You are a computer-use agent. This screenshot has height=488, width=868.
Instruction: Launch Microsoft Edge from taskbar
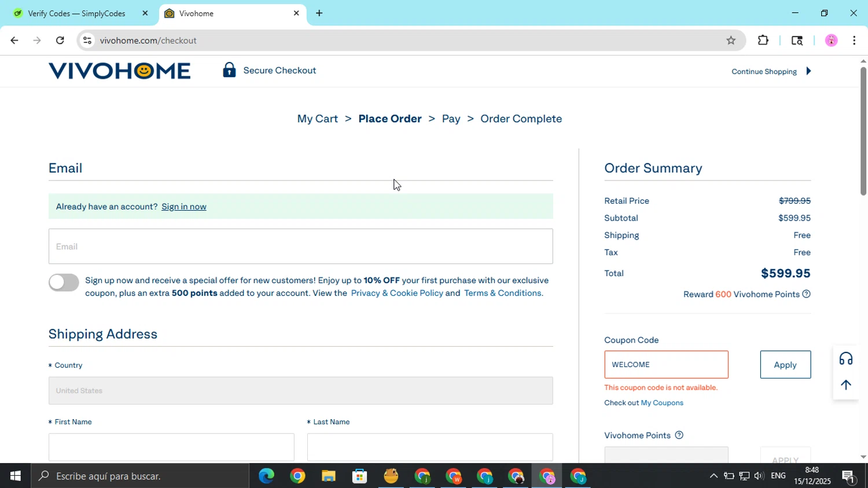click(266, 476)
